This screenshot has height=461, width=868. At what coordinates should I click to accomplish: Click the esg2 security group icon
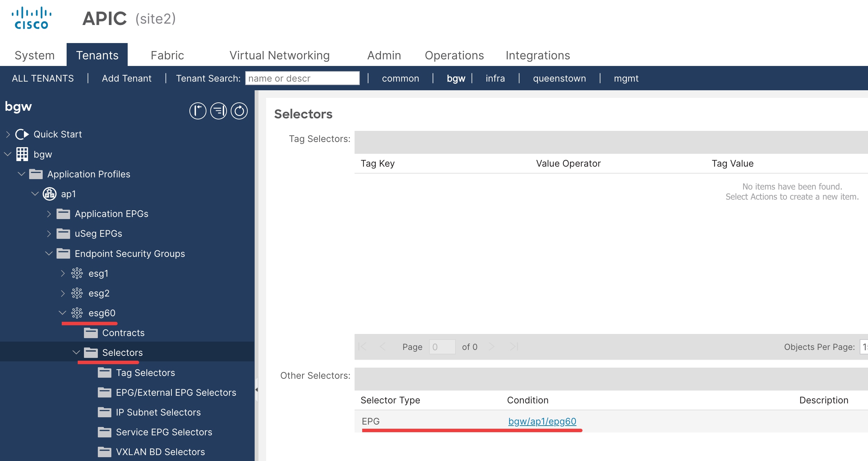click(x=77, y=293)
